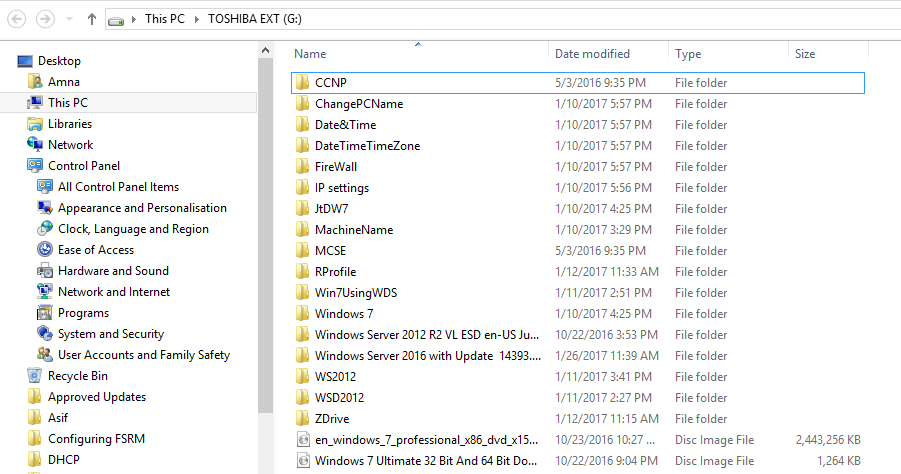Select This PC in the address breadcrumb

click(x=165, y=19)
